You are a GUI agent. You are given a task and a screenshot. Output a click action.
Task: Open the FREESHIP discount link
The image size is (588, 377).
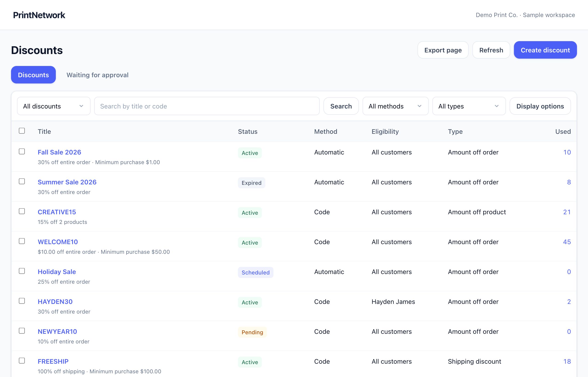[x=53, y=361]
